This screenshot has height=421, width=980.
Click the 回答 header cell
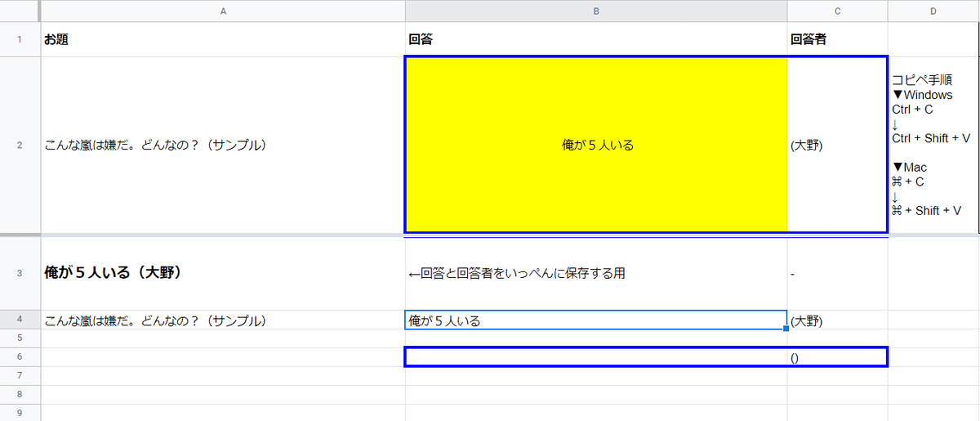pyautogui.click(x=596, y=39)
